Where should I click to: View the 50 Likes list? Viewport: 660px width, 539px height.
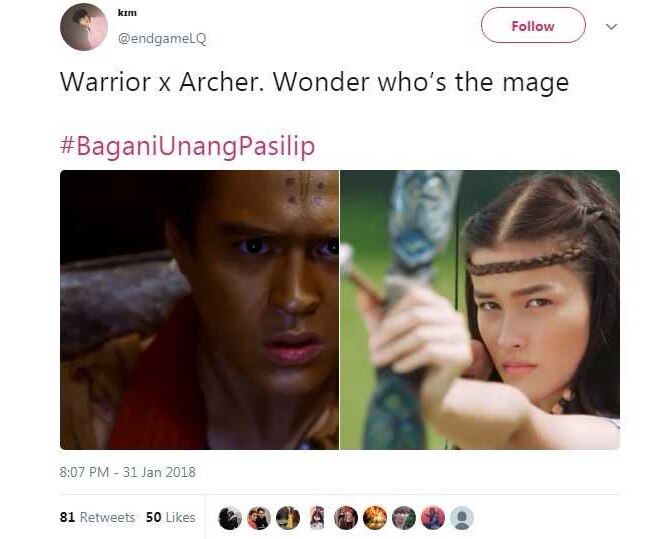[170, 517]
